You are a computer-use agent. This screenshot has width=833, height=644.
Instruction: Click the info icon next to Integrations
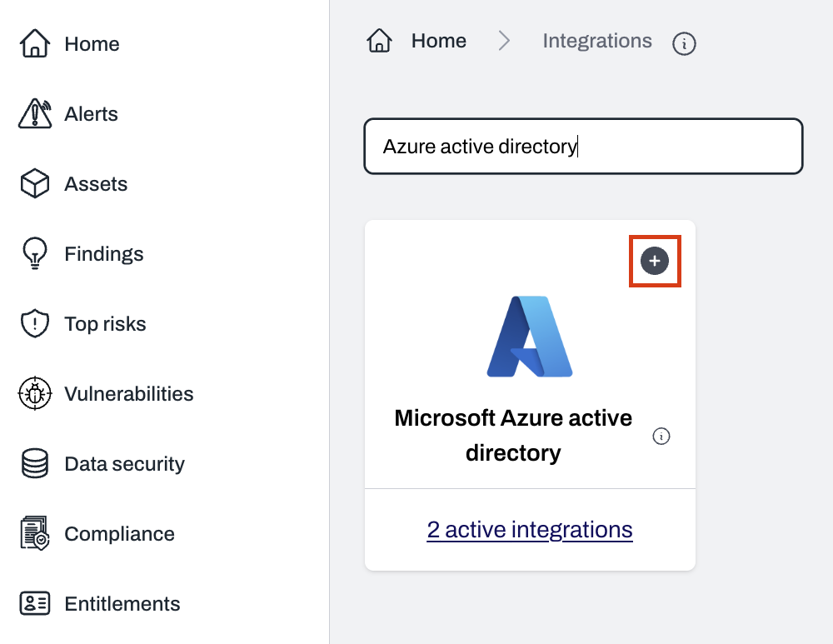point(684,43)
